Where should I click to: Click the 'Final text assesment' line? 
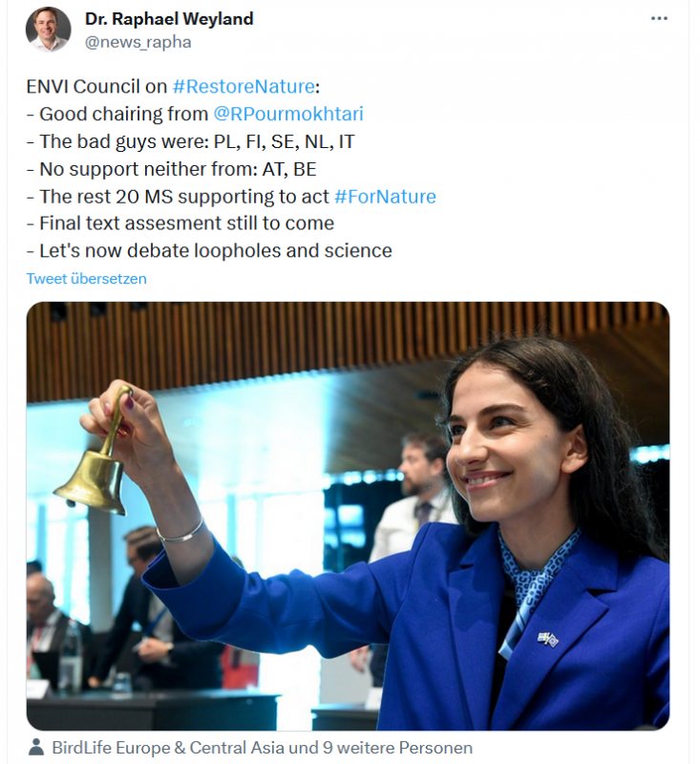(181, 223)
